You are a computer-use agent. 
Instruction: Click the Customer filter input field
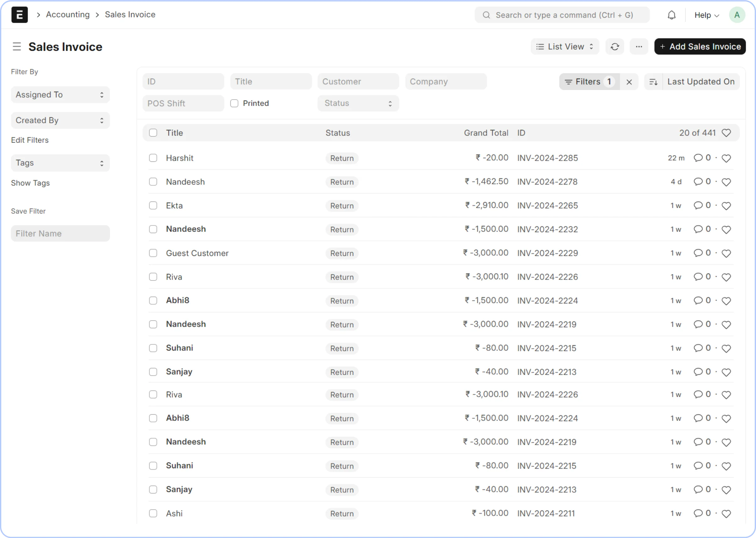pyautogui.click(x=358, y=82)
